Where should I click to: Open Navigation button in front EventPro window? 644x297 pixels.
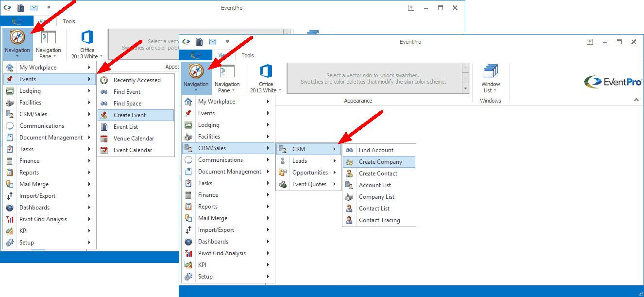tap(196, 78)
